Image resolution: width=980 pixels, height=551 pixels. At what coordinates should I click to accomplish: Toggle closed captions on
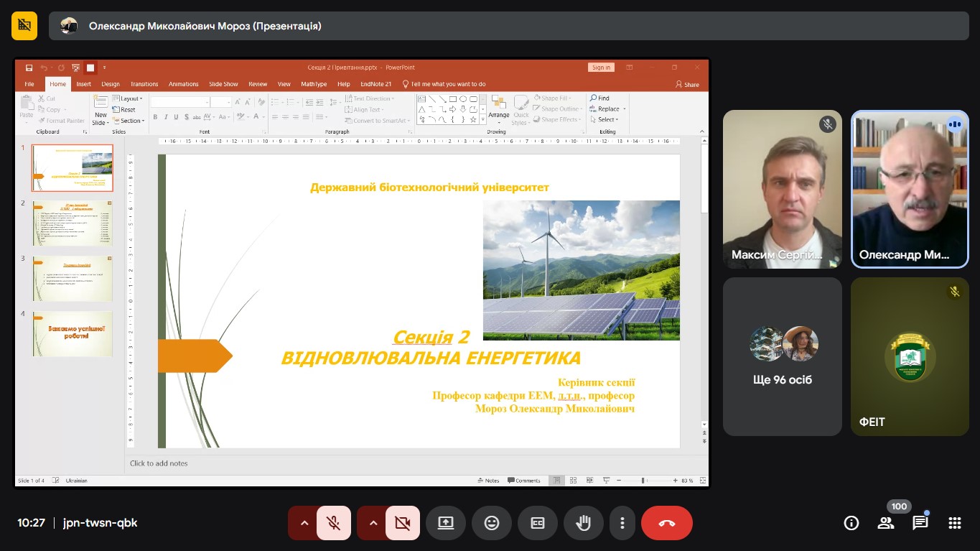[538, 523]
